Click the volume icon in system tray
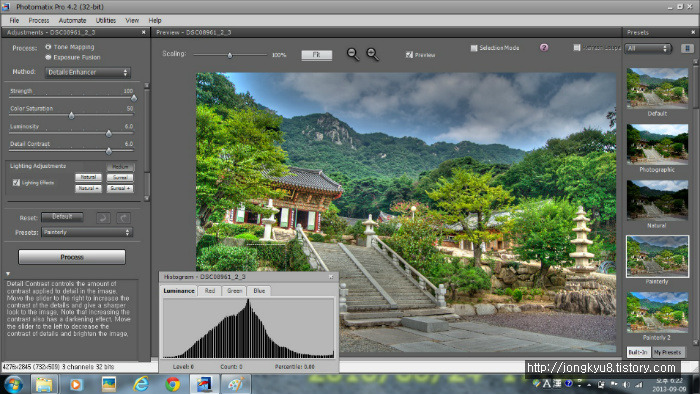The image size is (700, 394). [626, 384]
